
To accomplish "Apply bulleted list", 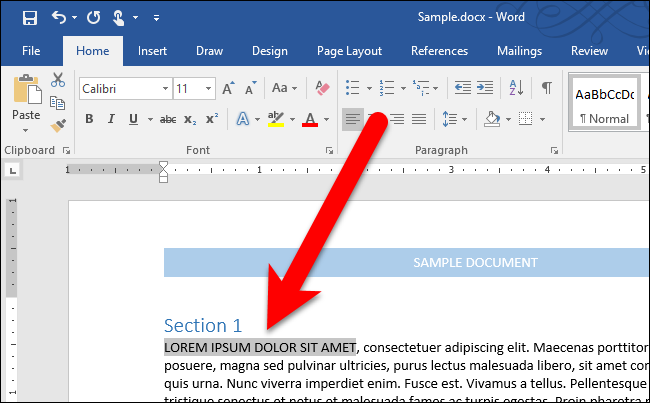I will pyautogui.click(x=352, y=88).
